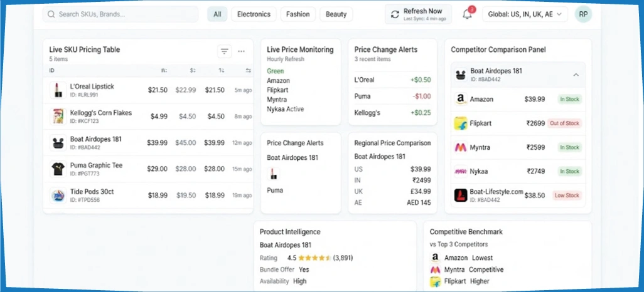Select the Fashion category tab
Viewport: 644px width, 292px height.
pyautogui.click(x=298, y=14)
